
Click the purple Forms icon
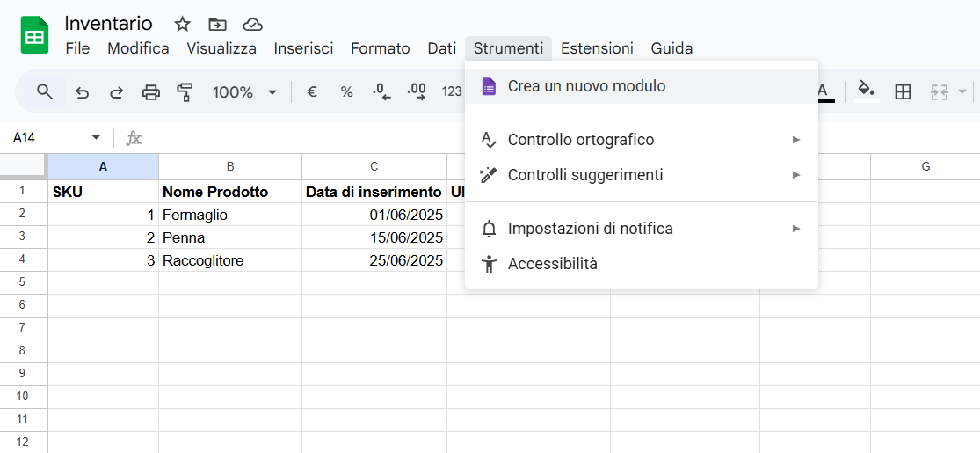point(489,86)
